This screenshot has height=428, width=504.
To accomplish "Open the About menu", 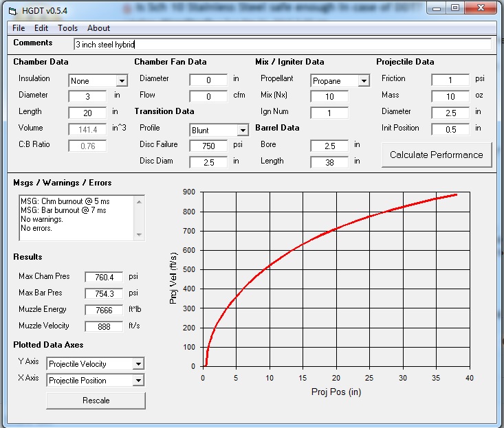I will coord(98,28).
